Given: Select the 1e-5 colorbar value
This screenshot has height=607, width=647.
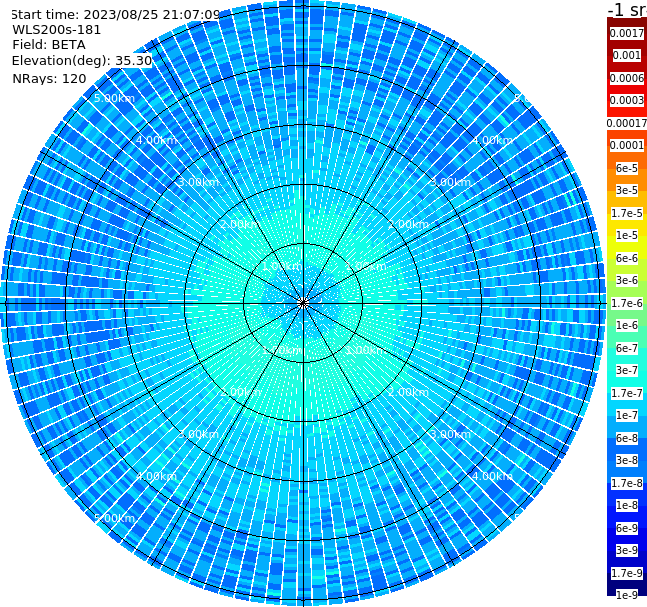Looking at the screenshot, I should coord(627,235).
